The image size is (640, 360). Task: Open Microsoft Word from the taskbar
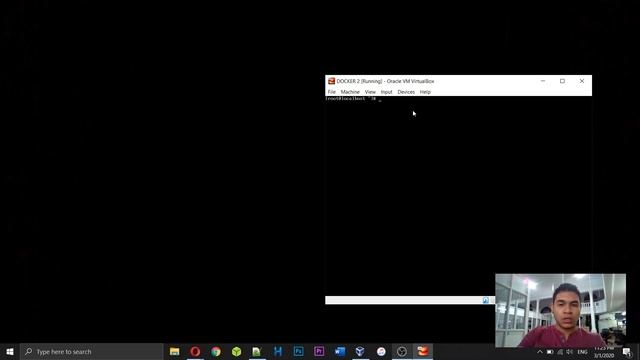[340, 351]
